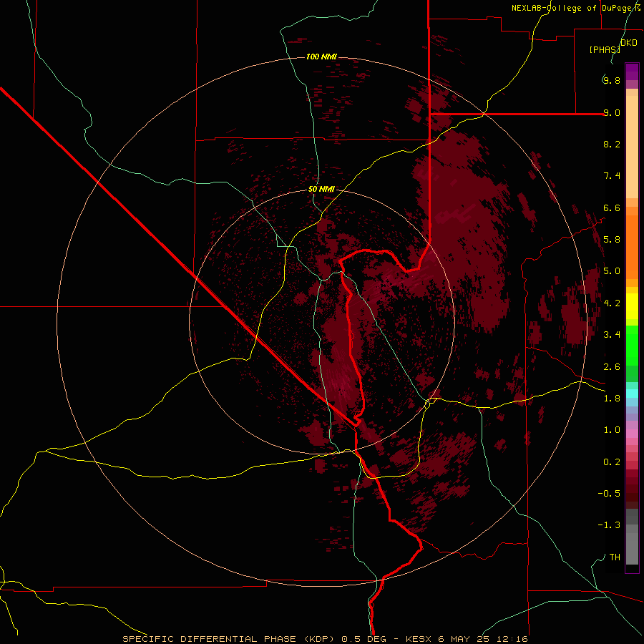
Task: Click the cyan band of the color scale
Action: pos(632,394)
